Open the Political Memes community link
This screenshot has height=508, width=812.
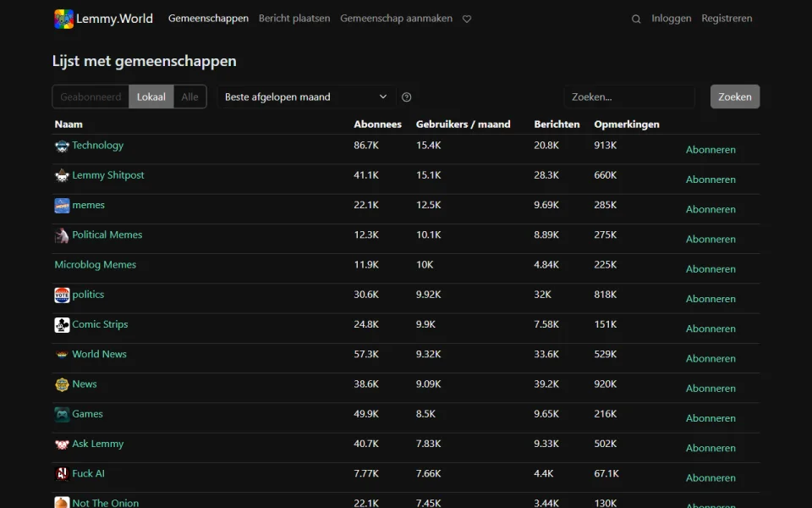point(107,235)
